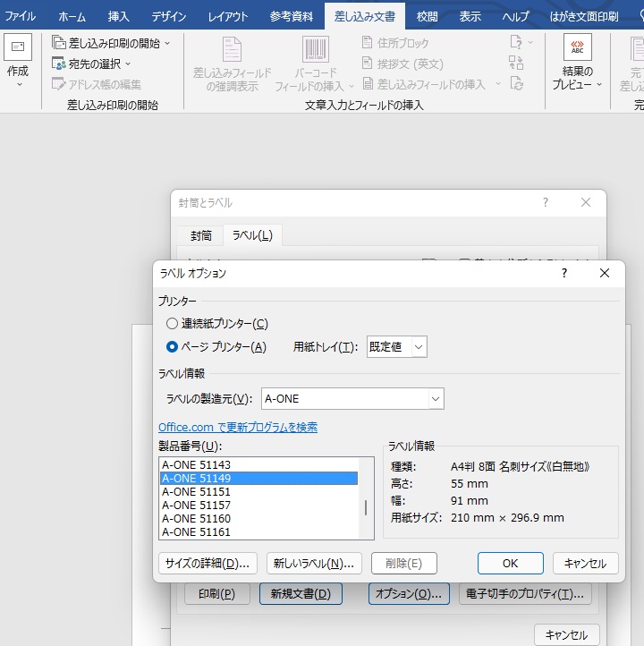This screenshot has width=644, height=646.
Task: Switch to 封筒 tab in 封筒とラベル
Action: pyautogui.click(x=201, y=235)
